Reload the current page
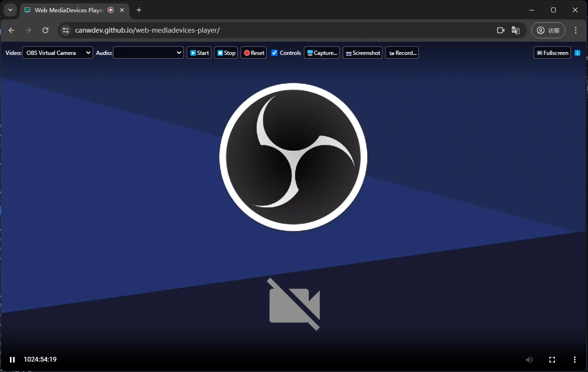Screen dimensions: 588x372 pos(45,30)
